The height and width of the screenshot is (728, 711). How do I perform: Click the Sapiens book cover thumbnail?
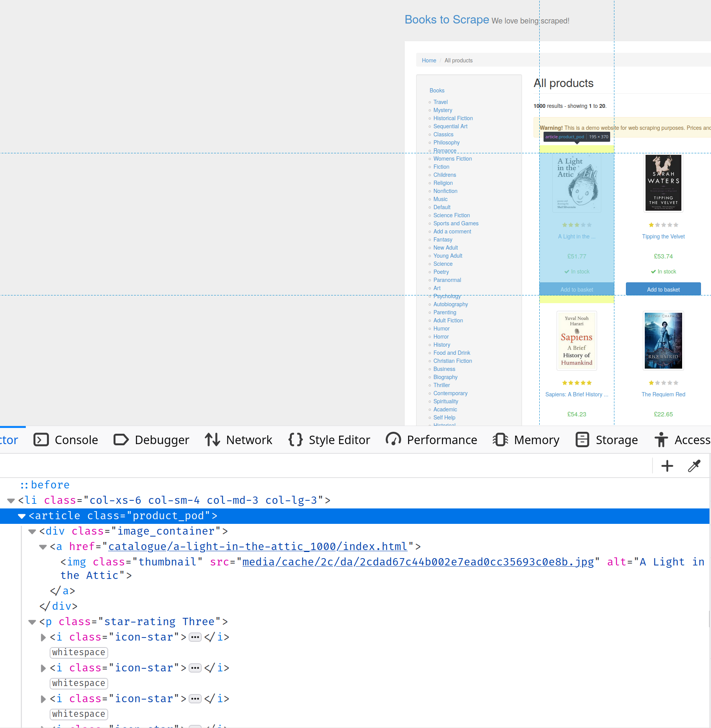point(576,341)
